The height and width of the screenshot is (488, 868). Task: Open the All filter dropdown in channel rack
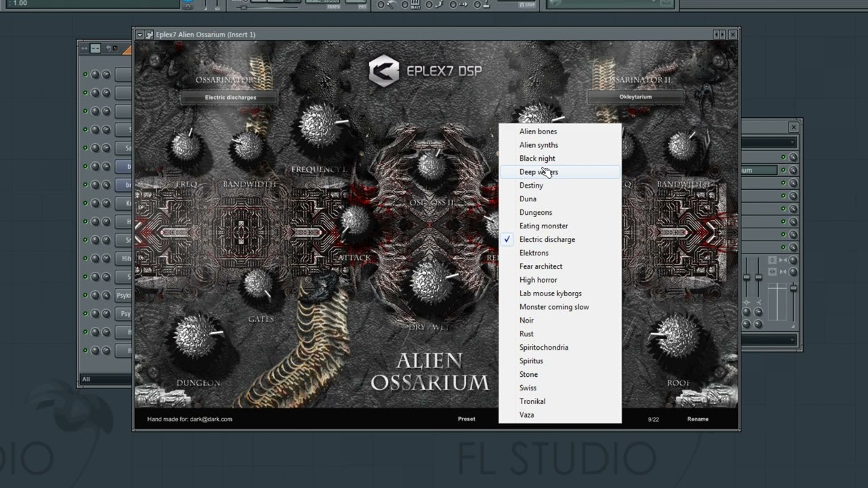click(106, 379)
